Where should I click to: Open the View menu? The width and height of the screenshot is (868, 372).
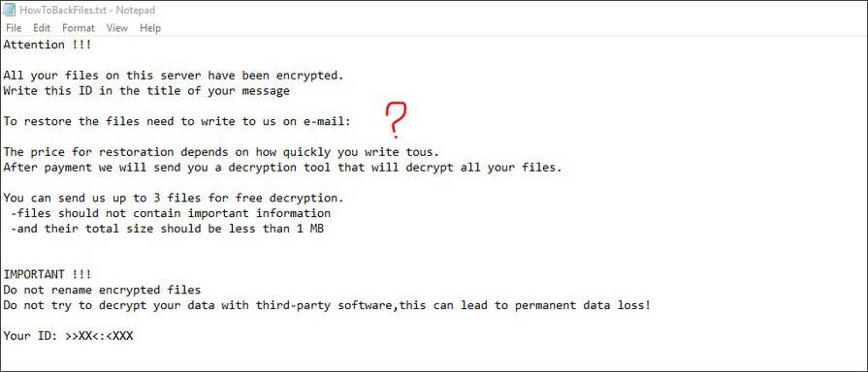116,28
